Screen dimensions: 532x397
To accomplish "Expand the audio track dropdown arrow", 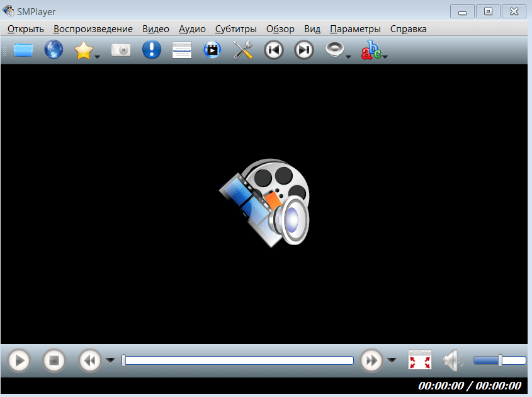I will [348, 57].
